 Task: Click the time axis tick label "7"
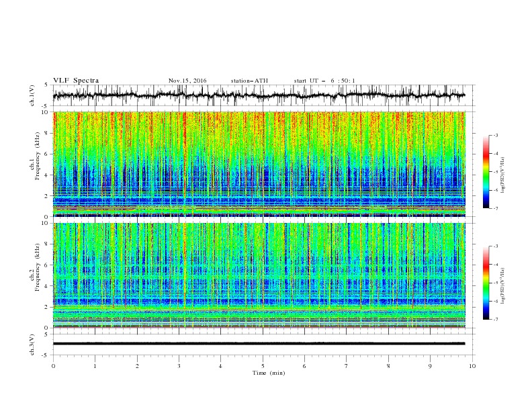coord(347,366)
